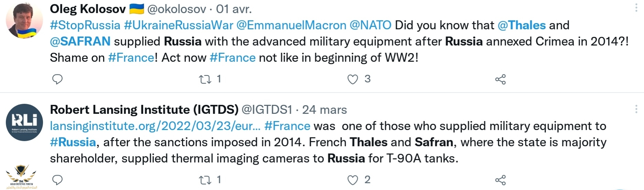Retweet Oleg Kolosov's tweet

click(x=205, y=80)
